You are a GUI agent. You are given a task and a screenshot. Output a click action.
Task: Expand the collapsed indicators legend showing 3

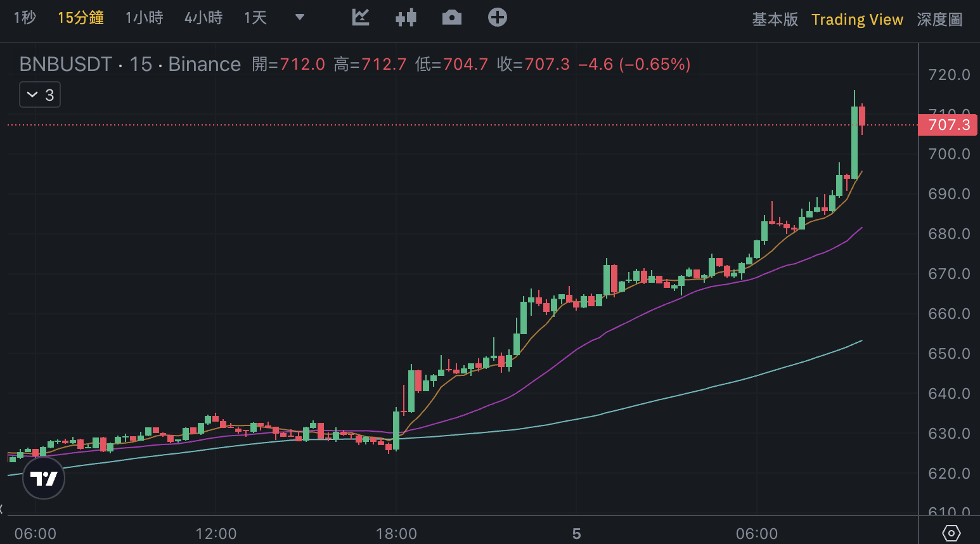coord(40,95)
